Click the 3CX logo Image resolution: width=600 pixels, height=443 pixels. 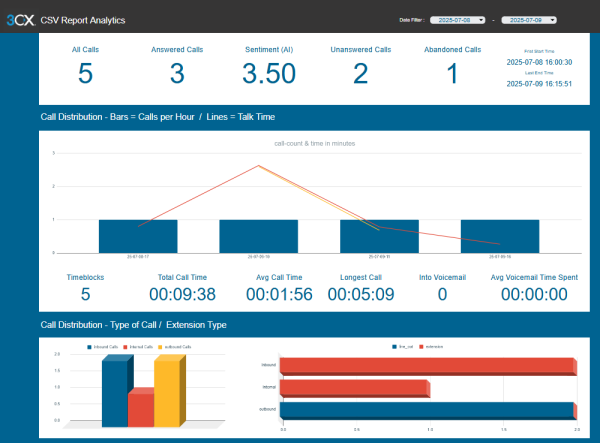point(21,20)
